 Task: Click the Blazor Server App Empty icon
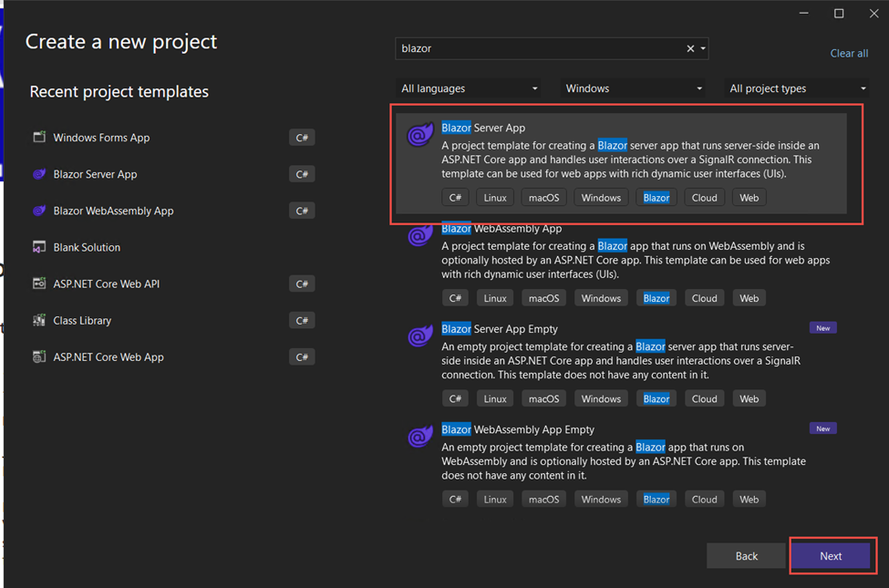[419, 336]
